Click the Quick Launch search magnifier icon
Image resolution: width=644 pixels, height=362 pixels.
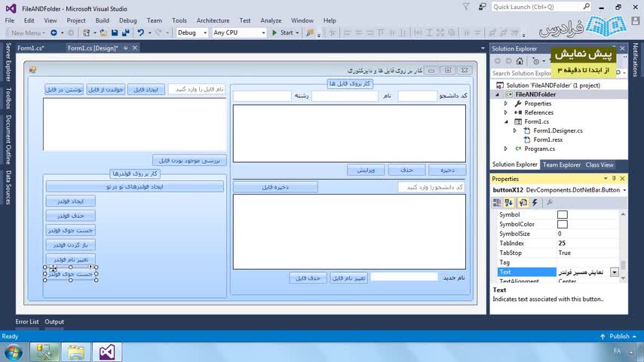click(x=586, y=7)
